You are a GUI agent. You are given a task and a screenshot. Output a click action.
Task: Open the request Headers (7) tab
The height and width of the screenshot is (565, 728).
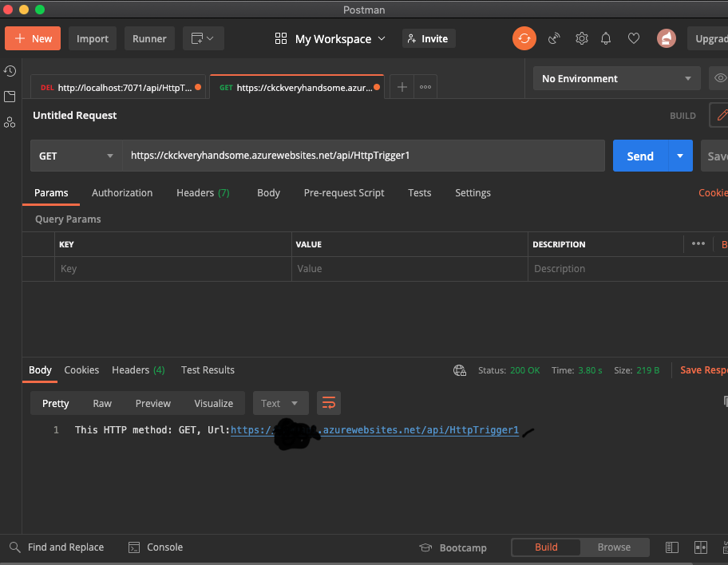pyautogui.click(x=203, y=193)
